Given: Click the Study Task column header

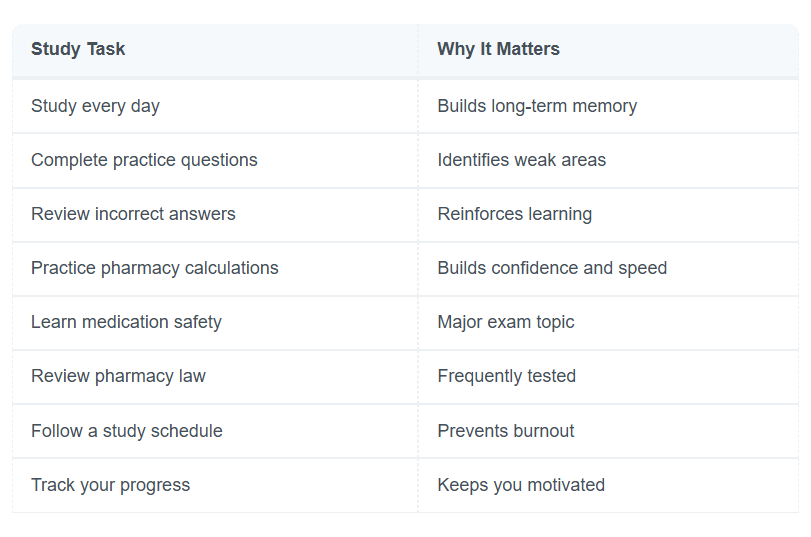Looking at the screenshot, I should click(x=215, y=50).
